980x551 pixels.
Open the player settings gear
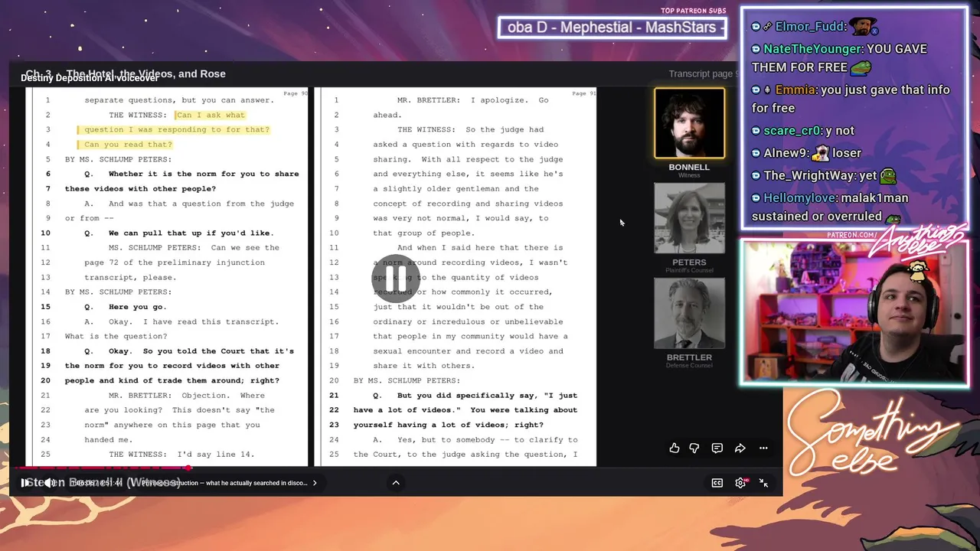coord(740,483)
